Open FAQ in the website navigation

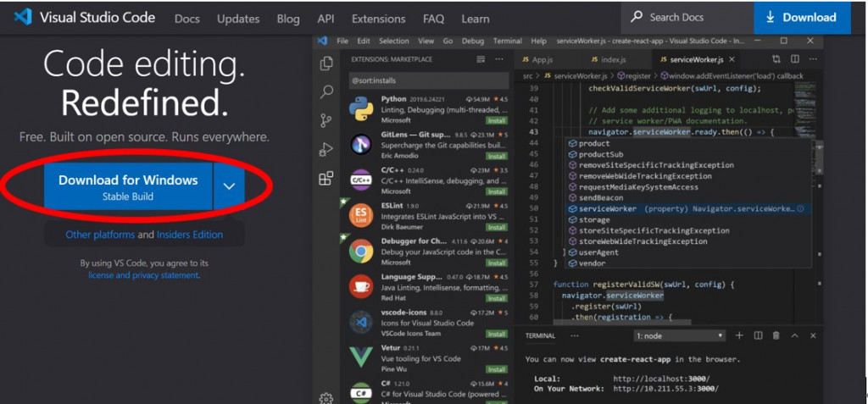[x=433, y=19]
